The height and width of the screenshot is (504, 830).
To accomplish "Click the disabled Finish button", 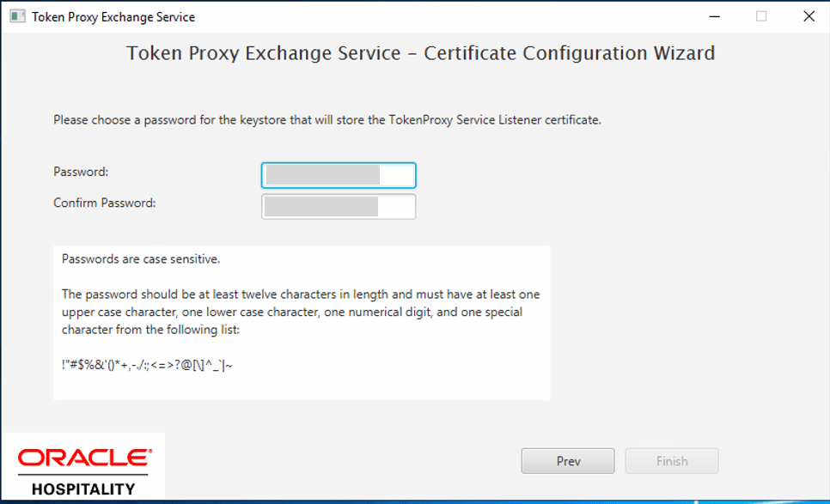I will [x=672, y=461].
